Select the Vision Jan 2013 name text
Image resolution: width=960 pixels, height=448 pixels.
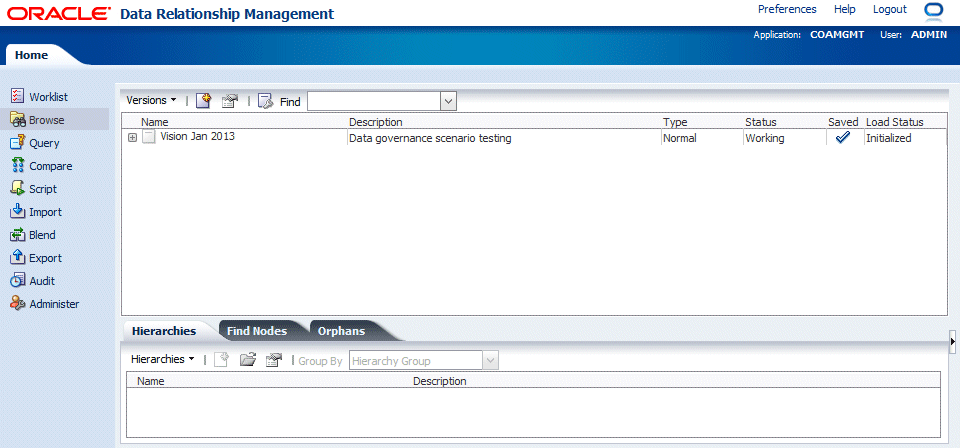197,136
